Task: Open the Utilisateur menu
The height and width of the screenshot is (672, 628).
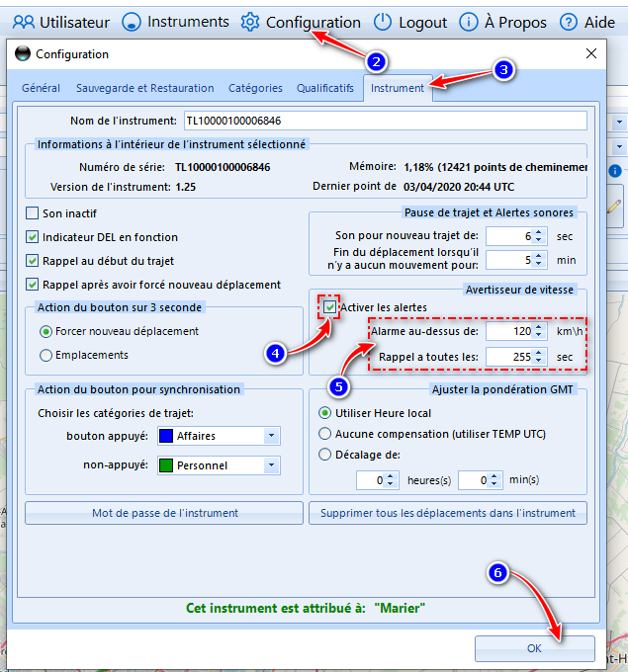Action: click(61, 22)
